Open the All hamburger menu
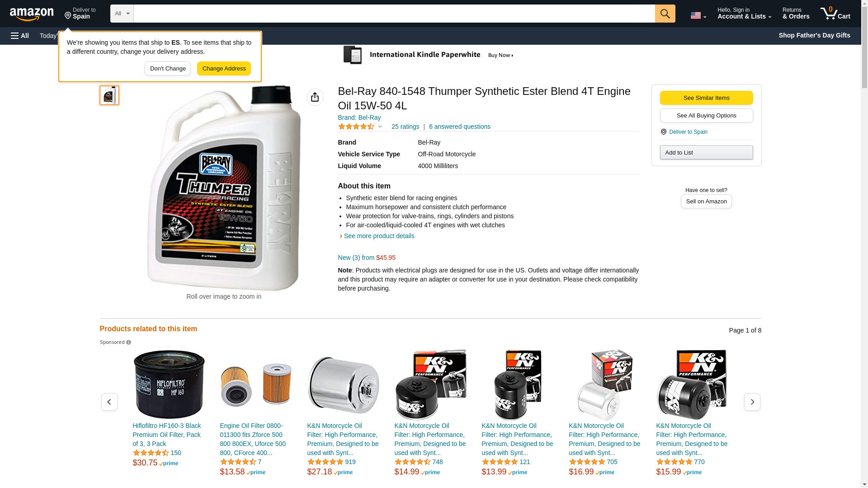 [x=20, y=36]
